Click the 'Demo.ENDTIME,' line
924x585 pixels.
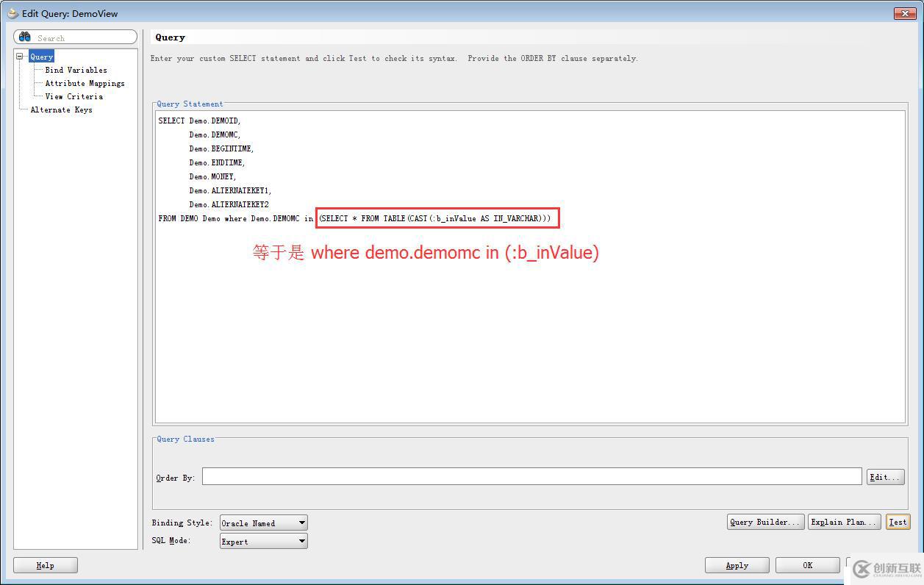[217, 162]
